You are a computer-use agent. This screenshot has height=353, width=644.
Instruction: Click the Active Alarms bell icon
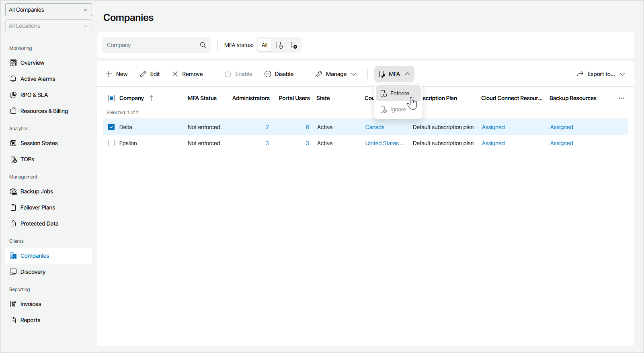tap(13, 79)
